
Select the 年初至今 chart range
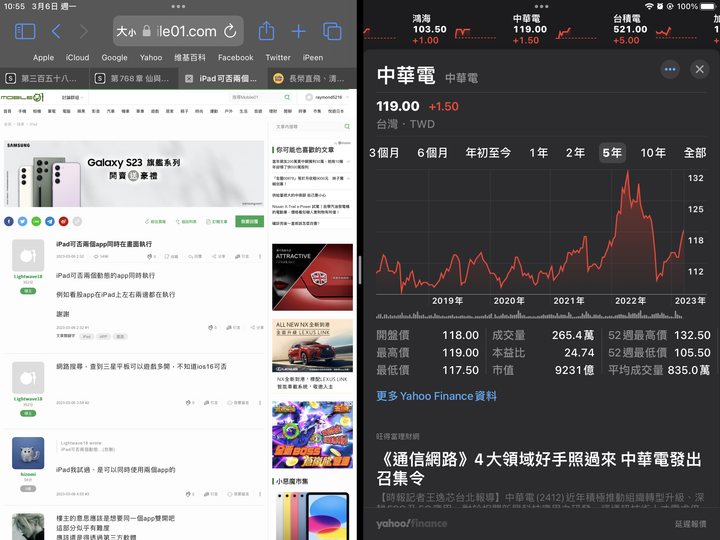(x=488, y=153)
